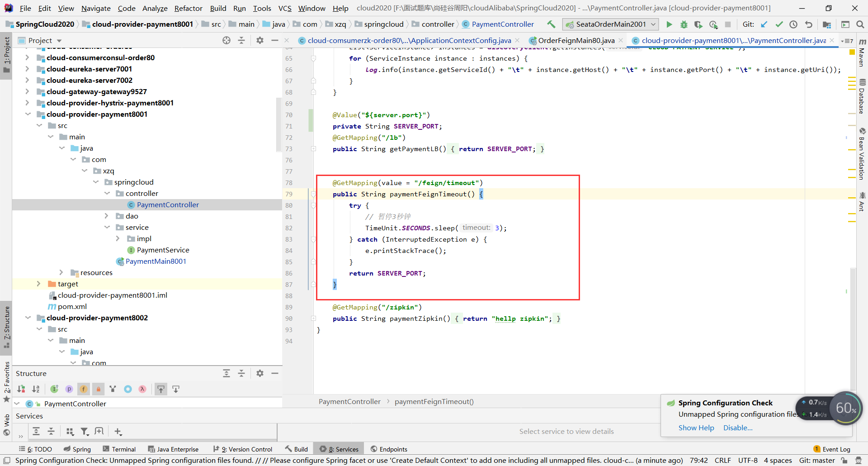Click the project tree vertical scrollbar
Image resolution: width=868 pixels, height=466 pixels.
pyautogui.click(x=278, y=124)
